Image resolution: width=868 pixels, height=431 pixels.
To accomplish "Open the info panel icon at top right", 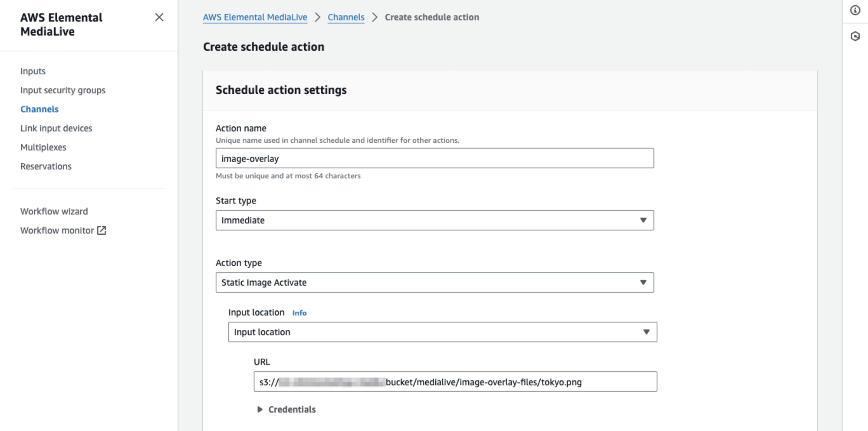I will coord(855,10).
